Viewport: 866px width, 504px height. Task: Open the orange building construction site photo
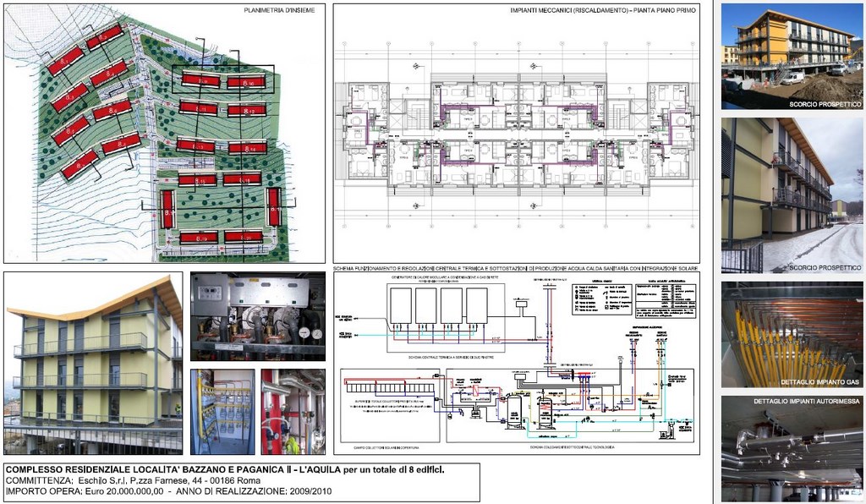point(792,57)
